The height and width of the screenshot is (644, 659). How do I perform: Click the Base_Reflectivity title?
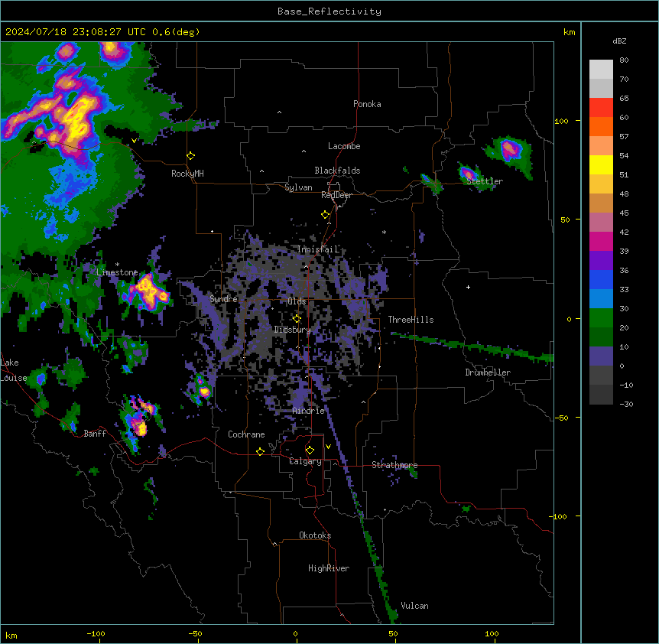(x=329, y=11)
